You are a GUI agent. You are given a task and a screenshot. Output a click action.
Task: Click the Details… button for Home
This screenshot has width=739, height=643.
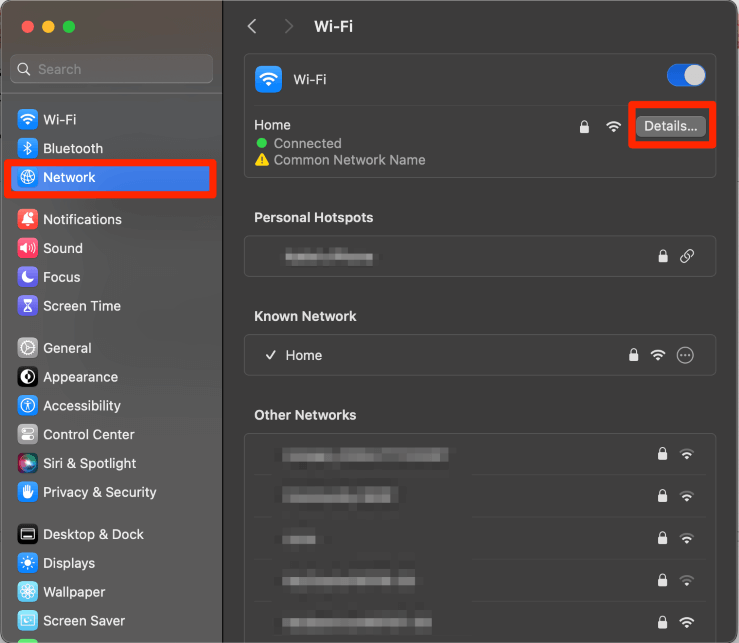[x=671, y=126]
